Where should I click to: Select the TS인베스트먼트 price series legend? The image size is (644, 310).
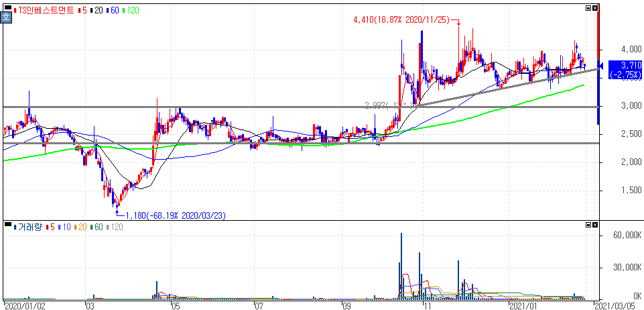tap(44, 10)
